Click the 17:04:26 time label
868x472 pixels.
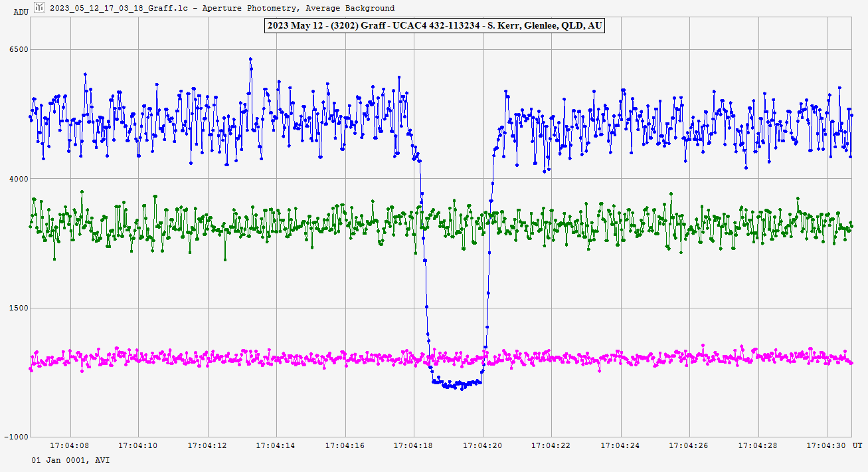point(689,445)
